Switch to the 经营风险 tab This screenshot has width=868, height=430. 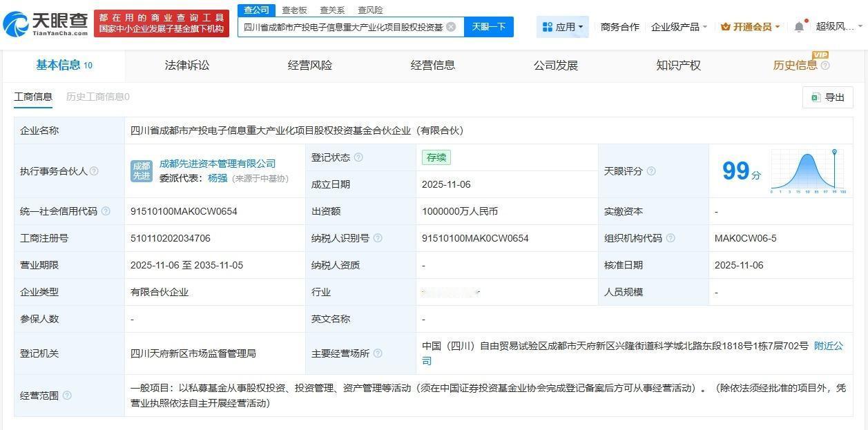point(310,66)
